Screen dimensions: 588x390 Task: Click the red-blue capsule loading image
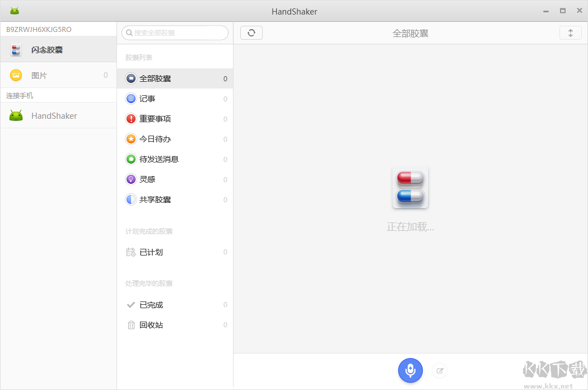click(x=410, y=187)
